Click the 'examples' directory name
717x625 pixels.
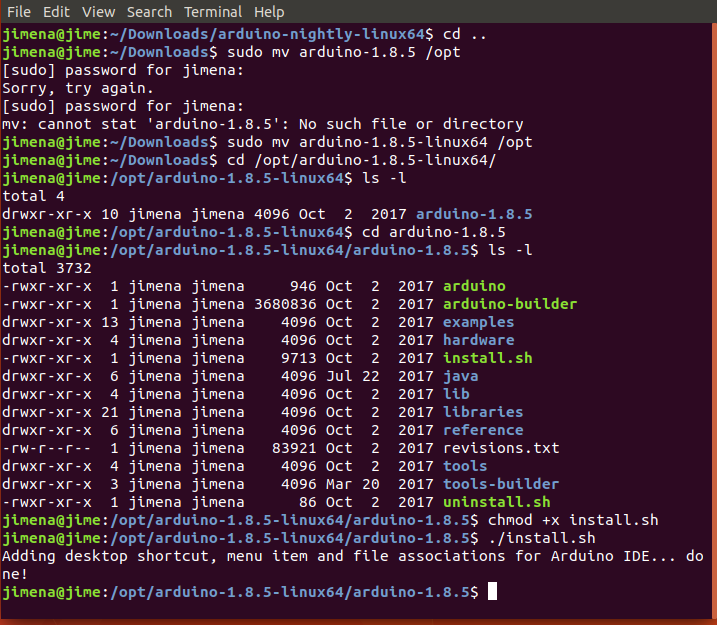[478, 322]
